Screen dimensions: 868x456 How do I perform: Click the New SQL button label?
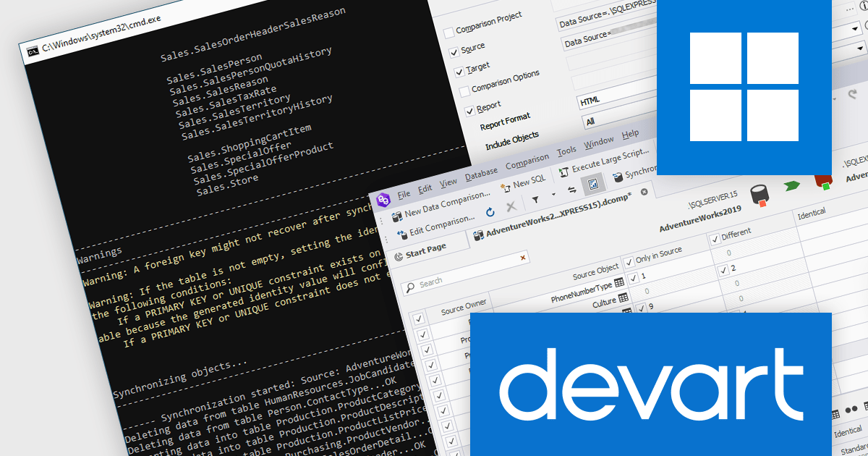coord(529,181)
